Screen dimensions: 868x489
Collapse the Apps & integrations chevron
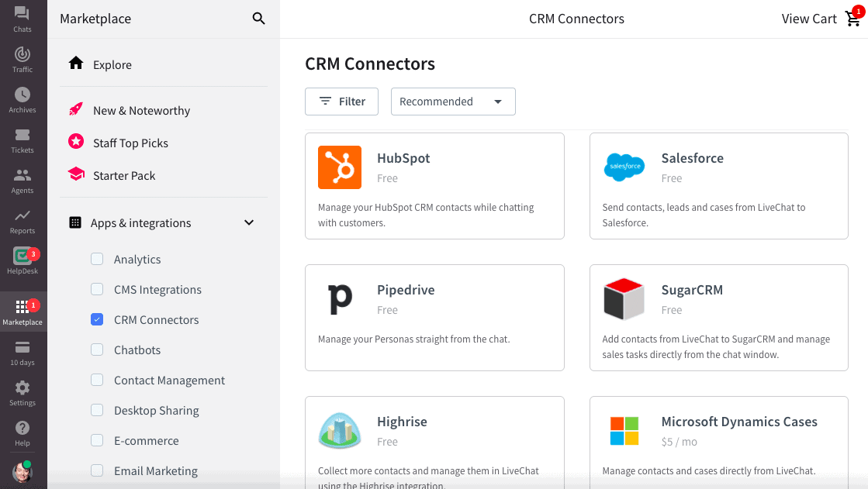tap(249, 222)
